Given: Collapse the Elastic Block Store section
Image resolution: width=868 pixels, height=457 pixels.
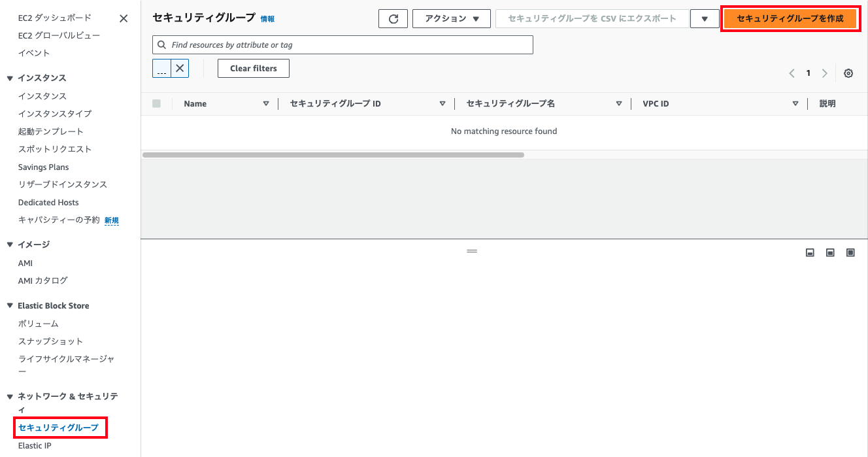Looking at the screenshot, I should [10, 305].
